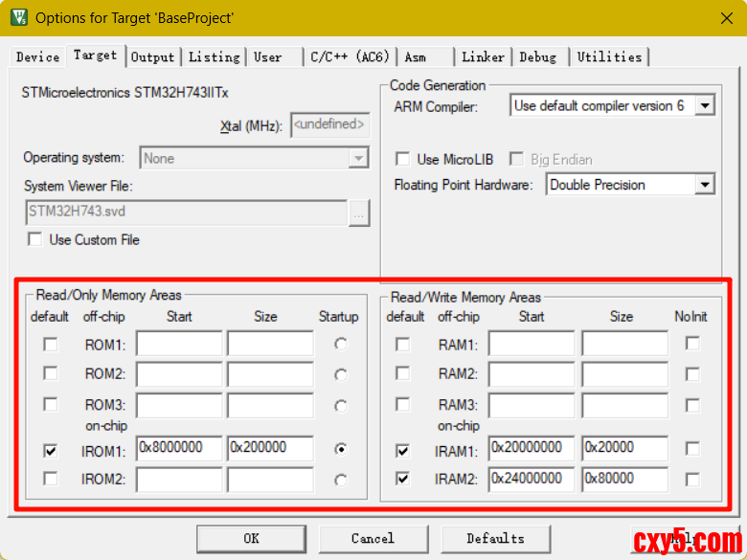Uncheck the IRAM2 default checkbox
The height and width of the screenshot is (560, 747).
403,479
